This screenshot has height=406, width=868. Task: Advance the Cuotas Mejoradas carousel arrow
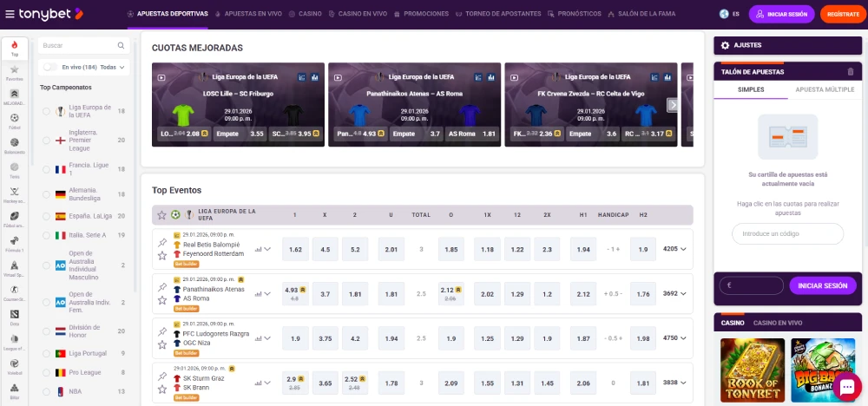(x=673, y=105)
